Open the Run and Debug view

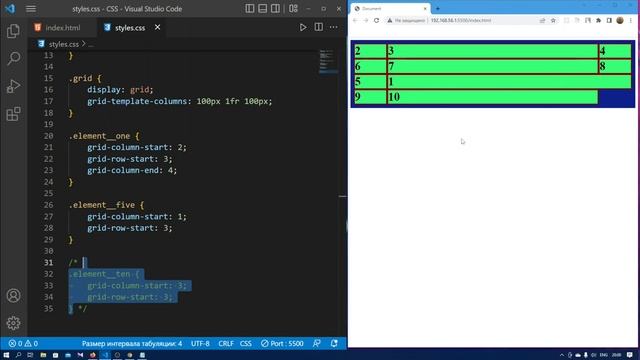[x=13, y=87]
